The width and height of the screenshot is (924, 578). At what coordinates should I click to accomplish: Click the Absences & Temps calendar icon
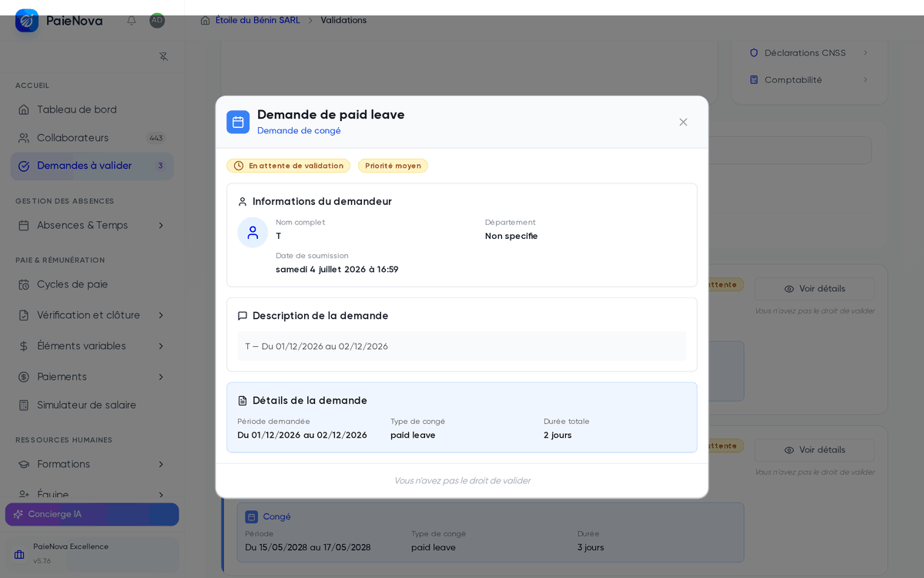24,226
